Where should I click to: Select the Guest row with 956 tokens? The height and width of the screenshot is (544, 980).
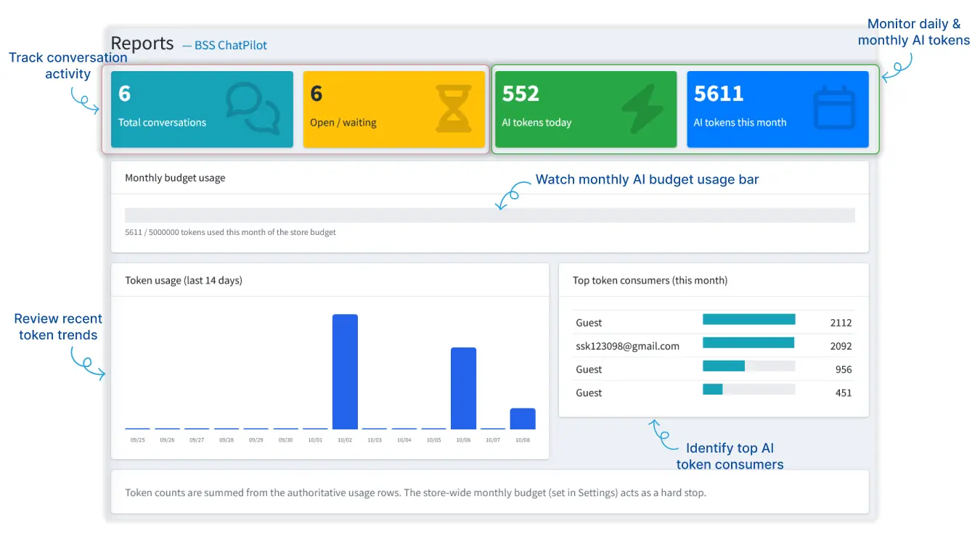coord(714,368)
